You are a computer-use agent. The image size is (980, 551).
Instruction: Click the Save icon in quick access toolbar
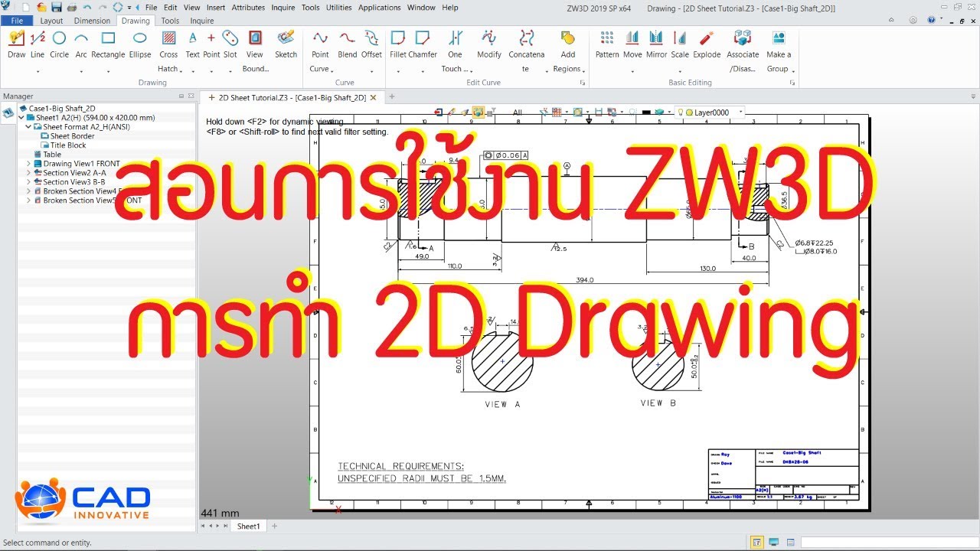(x=57, y=7)
